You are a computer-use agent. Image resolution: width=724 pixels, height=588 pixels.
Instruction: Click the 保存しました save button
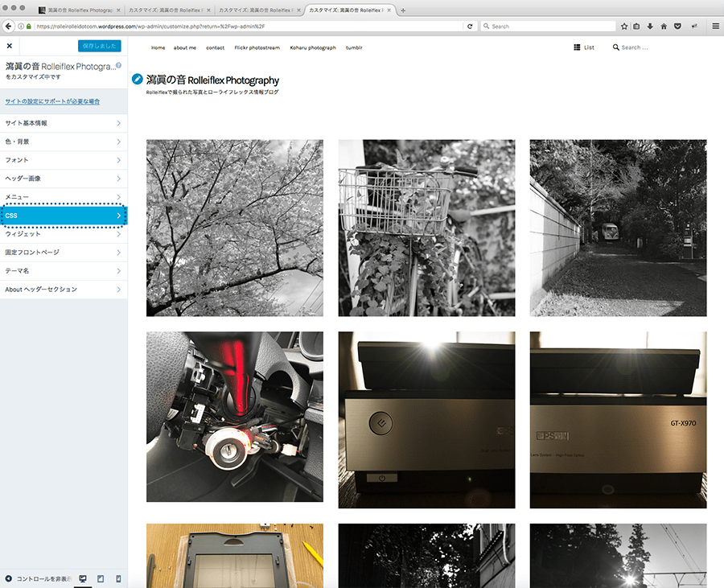click(x=99, y=47)
